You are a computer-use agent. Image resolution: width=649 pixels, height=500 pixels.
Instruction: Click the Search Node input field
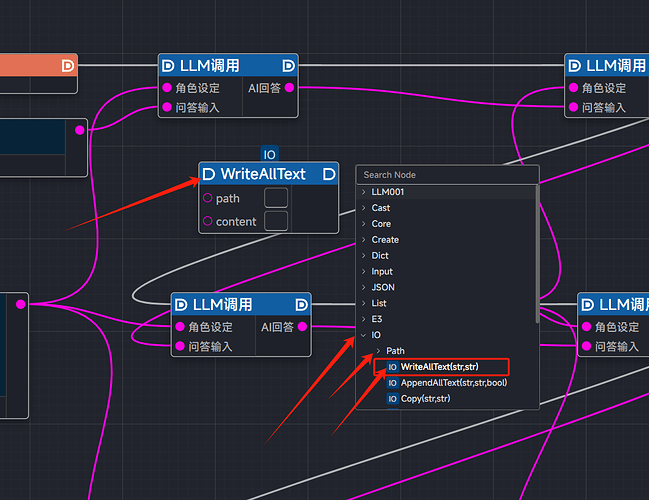pyautogui.click(x=446, y=174)
